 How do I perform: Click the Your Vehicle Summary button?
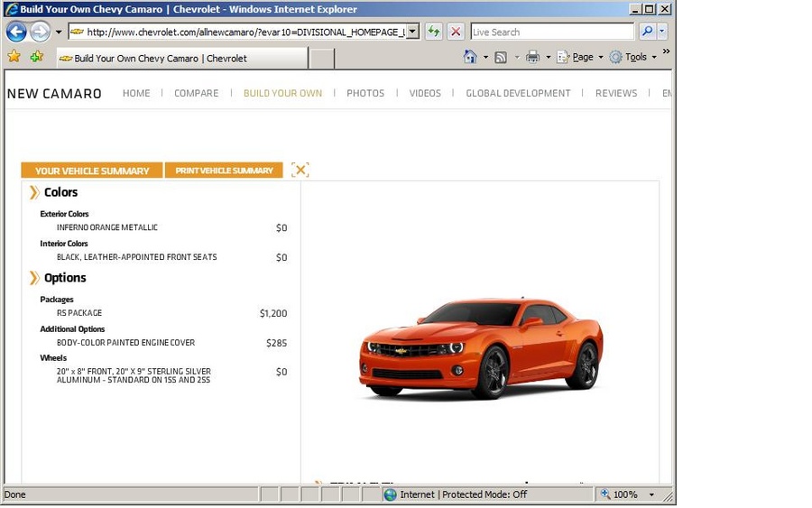92,171
